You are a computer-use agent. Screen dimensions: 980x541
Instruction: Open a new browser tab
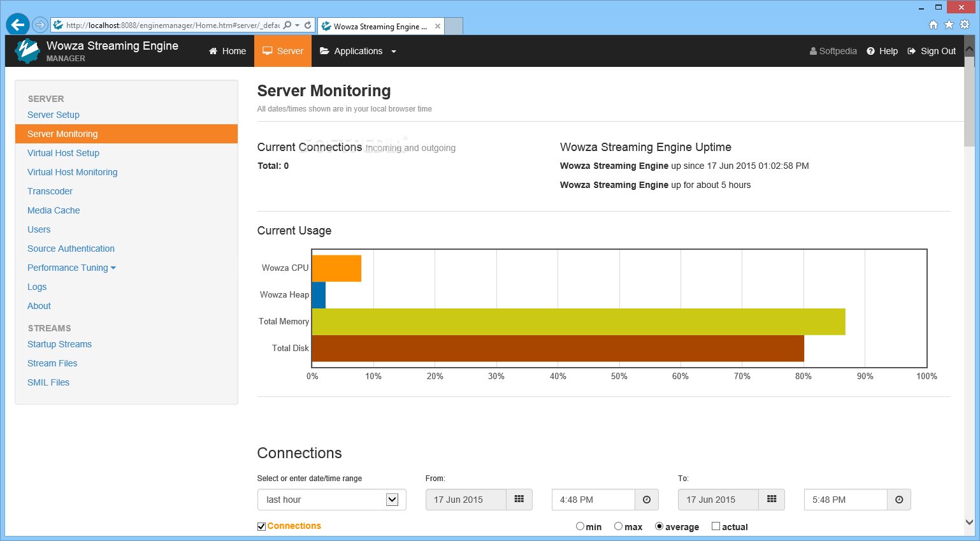[453, 26]
